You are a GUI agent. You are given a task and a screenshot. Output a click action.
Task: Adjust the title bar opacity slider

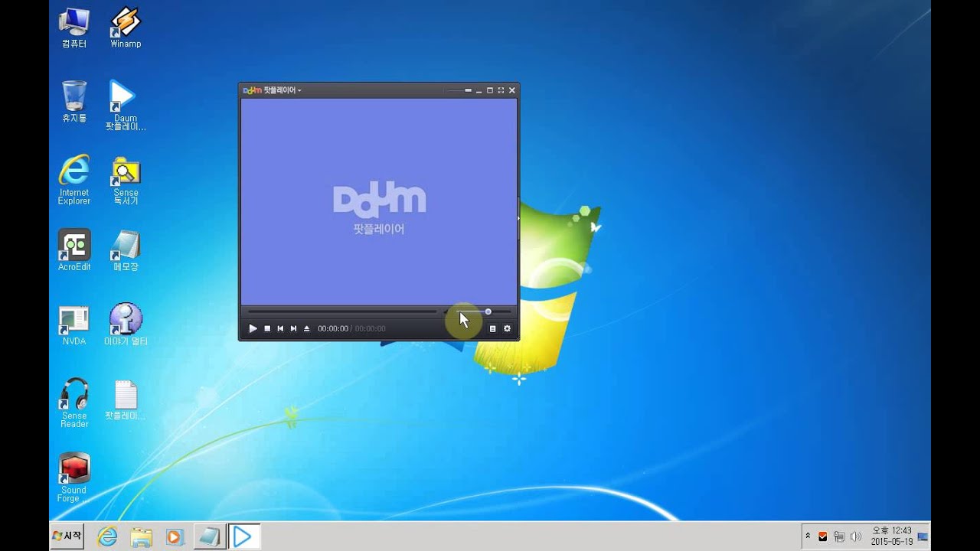point(459,90)
